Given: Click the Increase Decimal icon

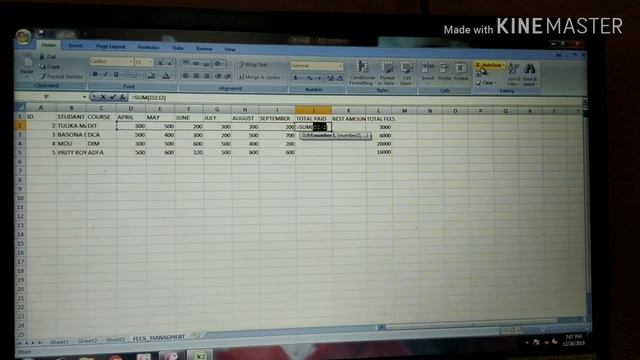Looking at the screenshot, I should coord(330,78).
